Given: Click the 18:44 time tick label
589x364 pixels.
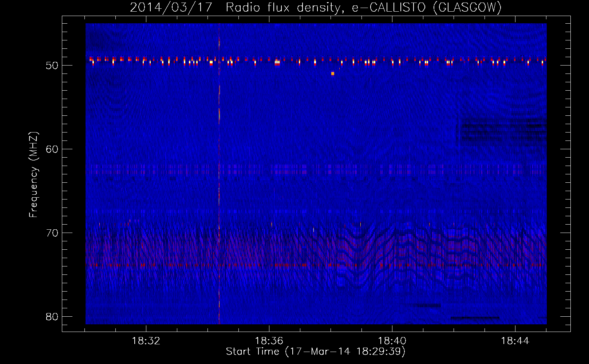Looking at the screenshot, I should point(515,341).
